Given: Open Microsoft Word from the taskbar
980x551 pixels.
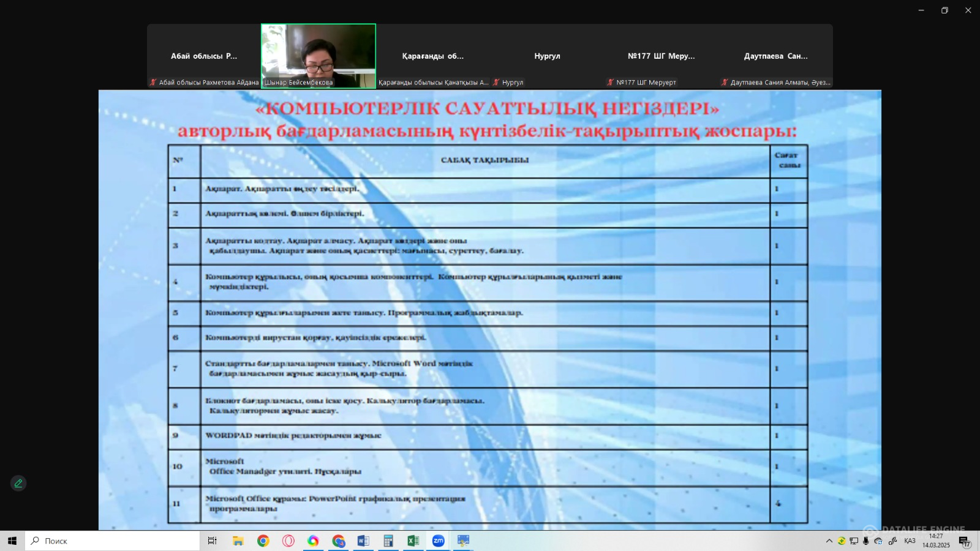Looking at the screenshot, I should point(363,541).
